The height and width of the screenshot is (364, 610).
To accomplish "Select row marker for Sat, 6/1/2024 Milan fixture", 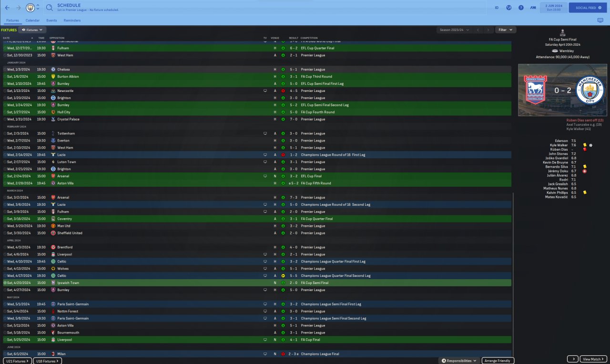I will coord(5,354).
